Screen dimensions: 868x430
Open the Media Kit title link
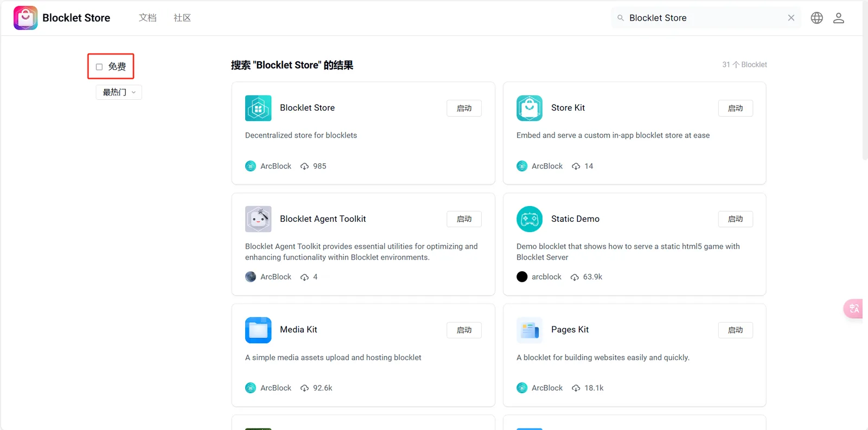pos(298,330)
